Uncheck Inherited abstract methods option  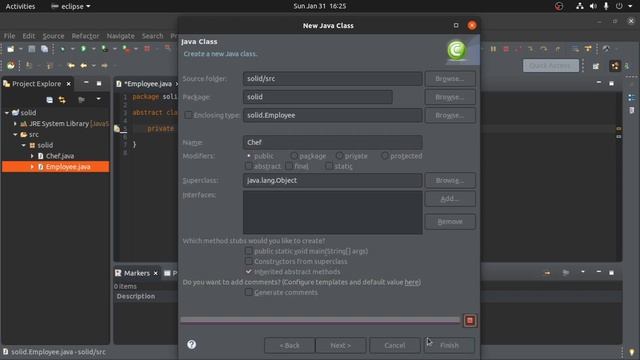tap(249, 271)
